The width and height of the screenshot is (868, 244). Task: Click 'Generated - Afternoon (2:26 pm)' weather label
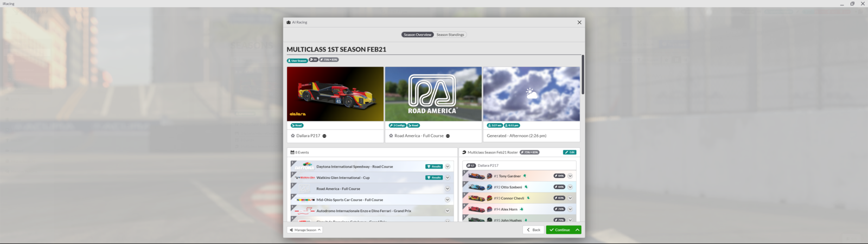(516, 136)
